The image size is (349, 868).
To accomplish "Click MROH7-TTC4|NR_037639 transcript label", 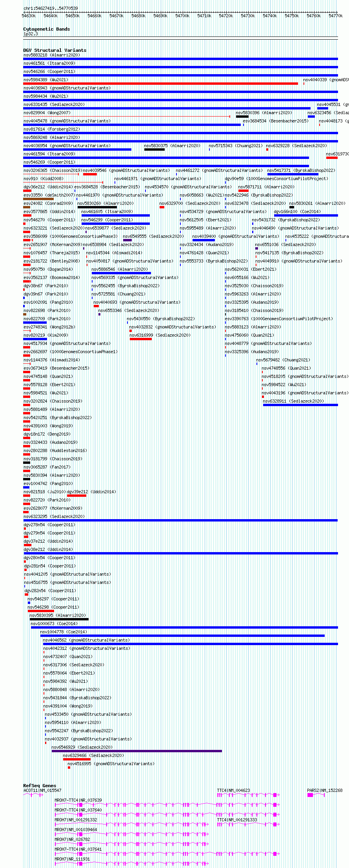I will pyautogui.click(x=78, y=800).
